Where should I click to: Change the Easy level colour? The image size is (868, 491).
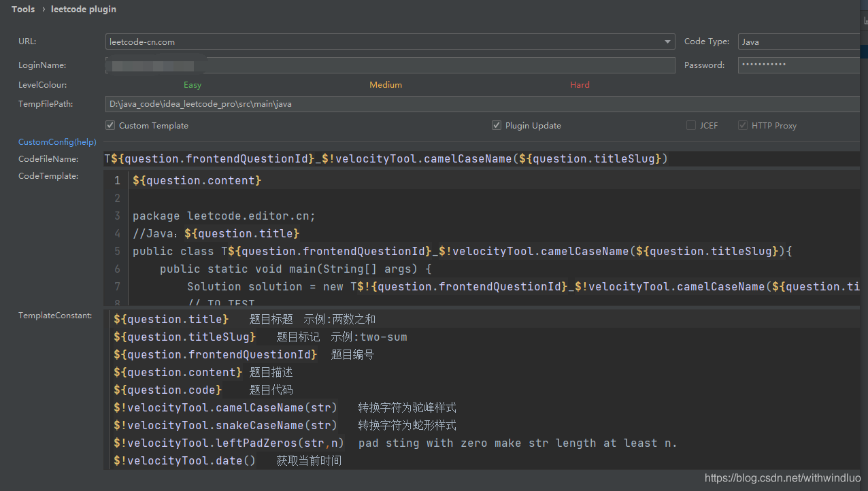[193, 84]
